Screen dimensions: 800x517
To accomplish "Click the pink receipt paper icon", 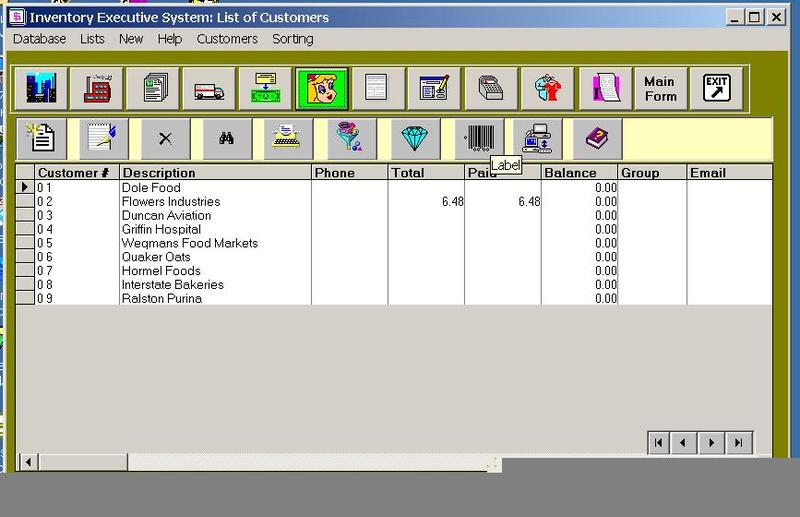I will [606, 89].
